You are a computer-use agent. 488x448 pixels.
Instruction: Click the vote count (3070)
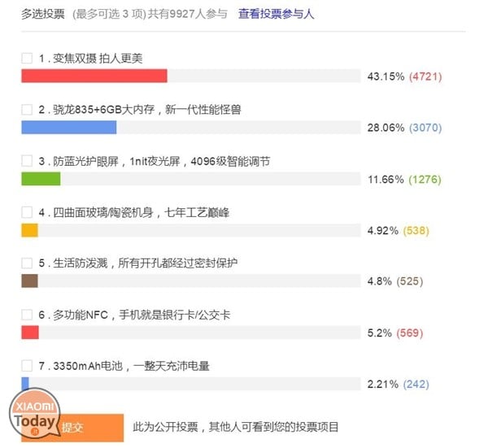[x=425, y=128]
